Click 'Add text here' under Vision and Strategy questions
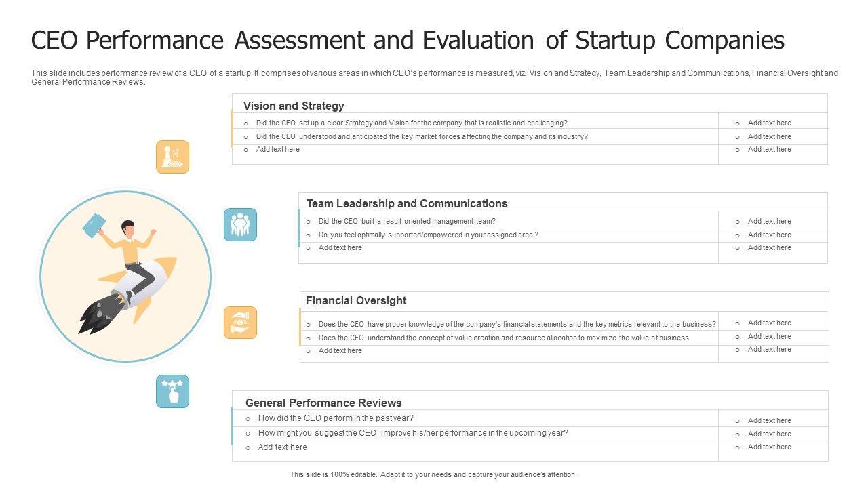 click(277, 150)
